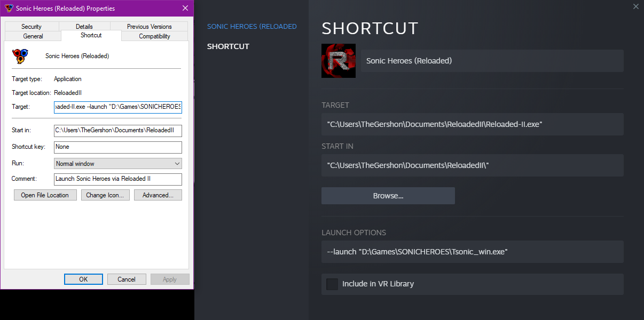Click the "Open File Location" button
This screenshot has width=644, height=320.
45,195
